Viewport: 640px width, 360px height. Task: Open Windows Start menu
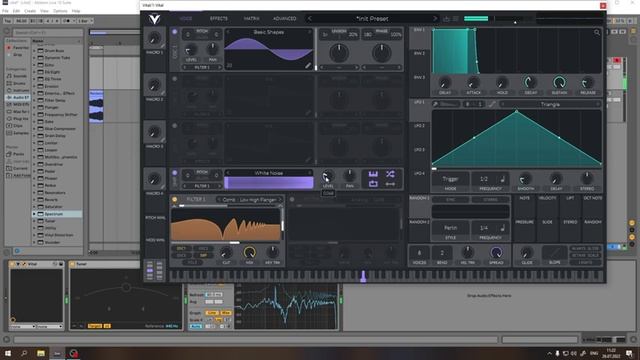tap(7, 353)
